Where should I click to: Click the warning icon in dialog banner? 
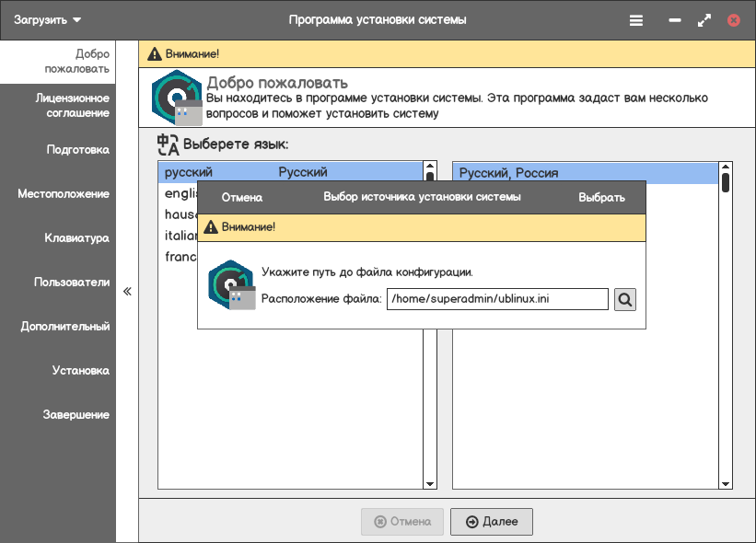click(x=211, y=227)
